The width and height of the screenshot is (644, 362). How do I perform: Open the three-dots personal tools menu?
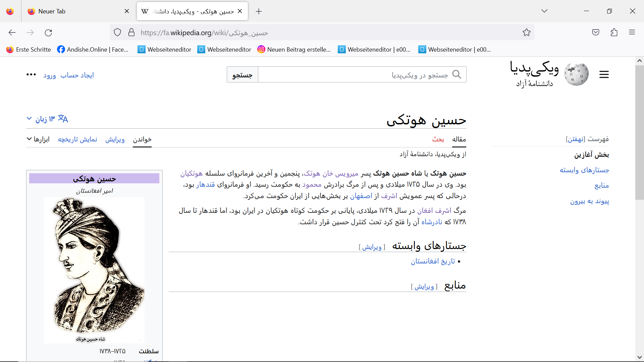pyautogui.click(x=31, y=75)
